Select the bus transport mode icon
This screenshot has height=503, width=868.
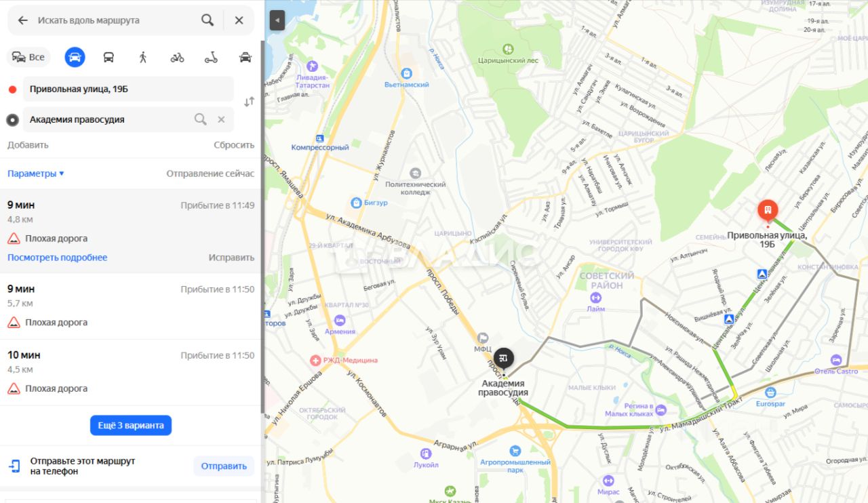click(108, 57)
